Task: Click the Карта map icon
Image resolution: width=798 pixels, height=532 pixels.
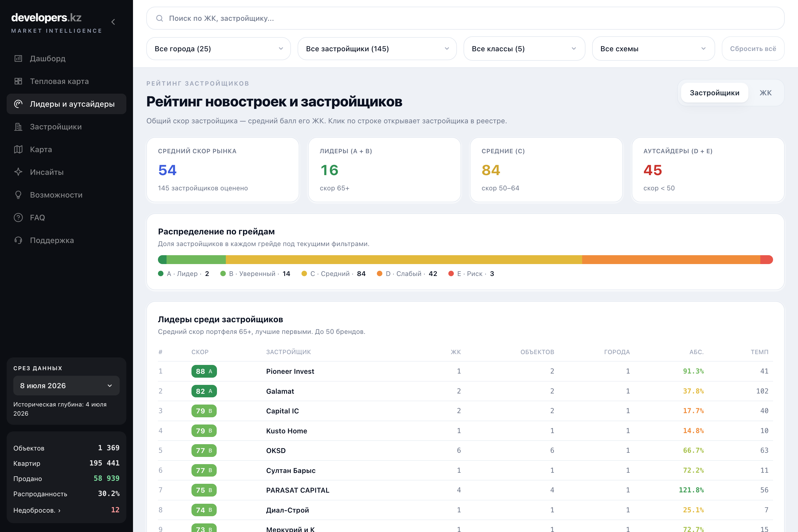Action: pos(18,149)
